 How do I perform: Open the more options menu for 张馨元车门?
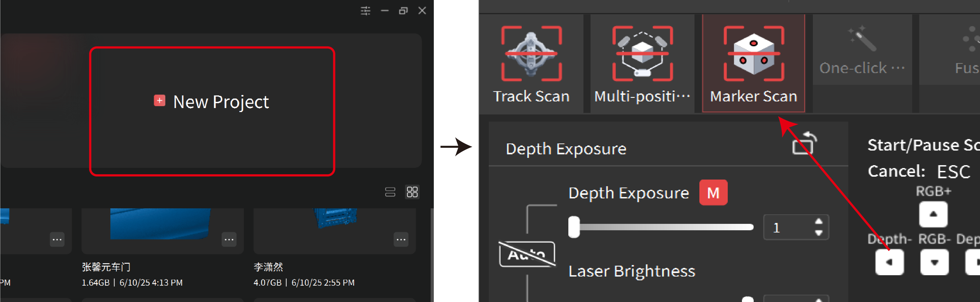(229, 239)
